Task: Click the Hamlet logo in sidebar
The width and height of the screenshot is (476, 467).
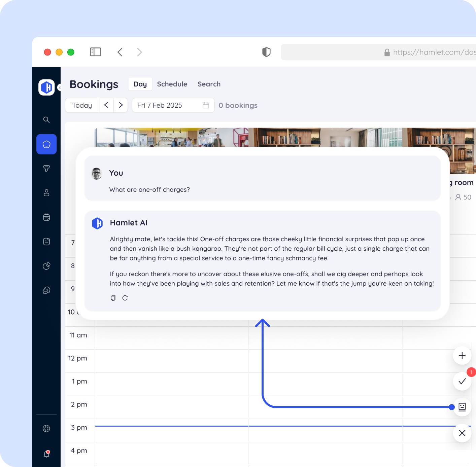Action: (x=46, y=87)
